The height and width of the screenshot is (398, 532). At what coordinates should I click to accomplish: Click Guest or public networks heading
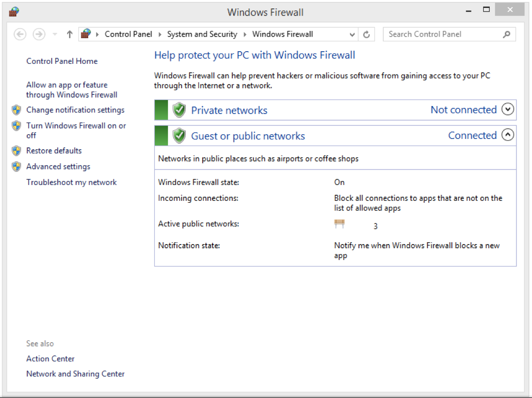click(x=248, y=136)
